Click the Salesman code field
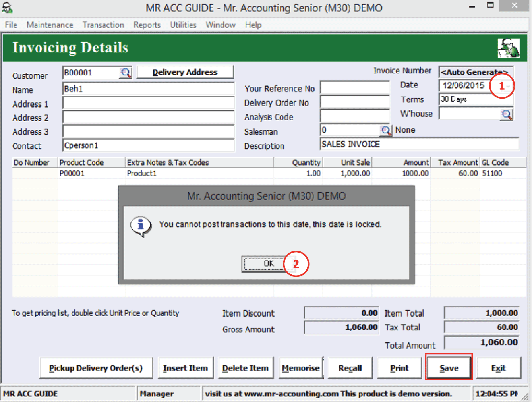The image size is (532, 402). (x=350, y=130)
